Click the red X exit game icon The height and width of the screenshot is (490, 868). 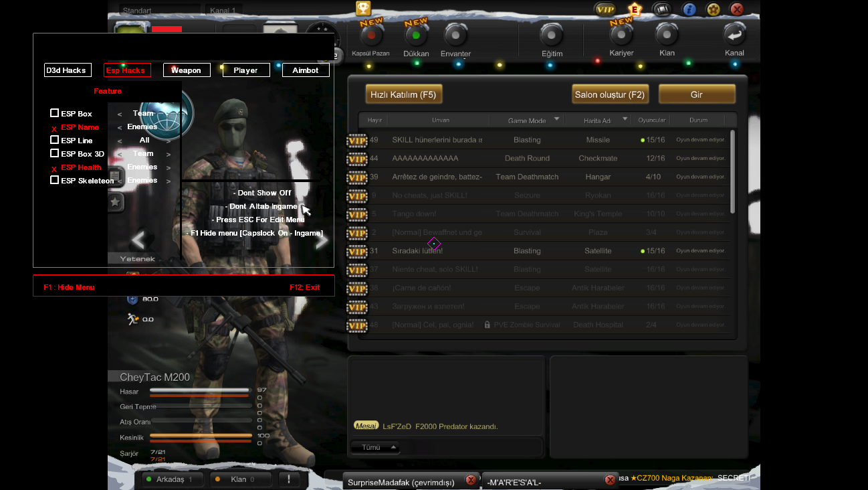coord(737,9)
